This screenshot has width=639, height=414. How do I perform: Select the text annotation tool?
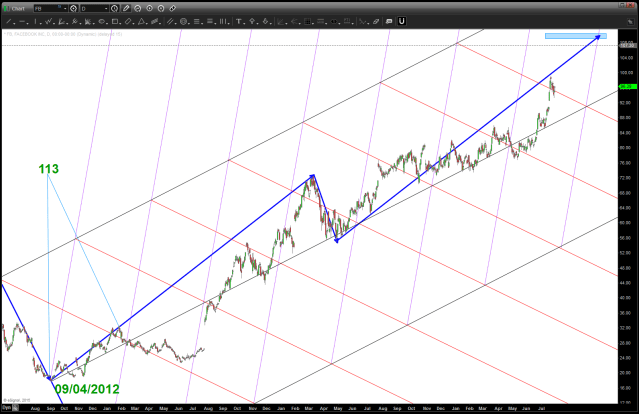coord(239,21)
